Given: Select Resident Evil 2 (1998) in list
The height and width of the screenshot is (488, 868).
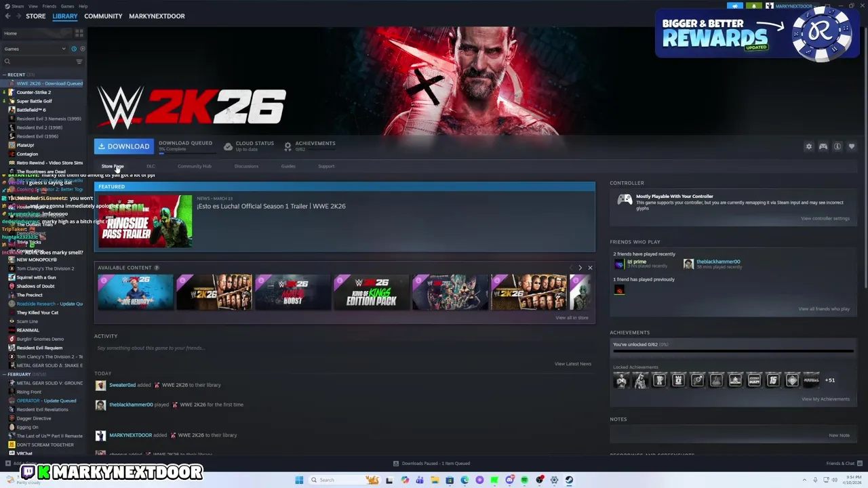Looking at the screenshot, I should click(x=39, y=127).
